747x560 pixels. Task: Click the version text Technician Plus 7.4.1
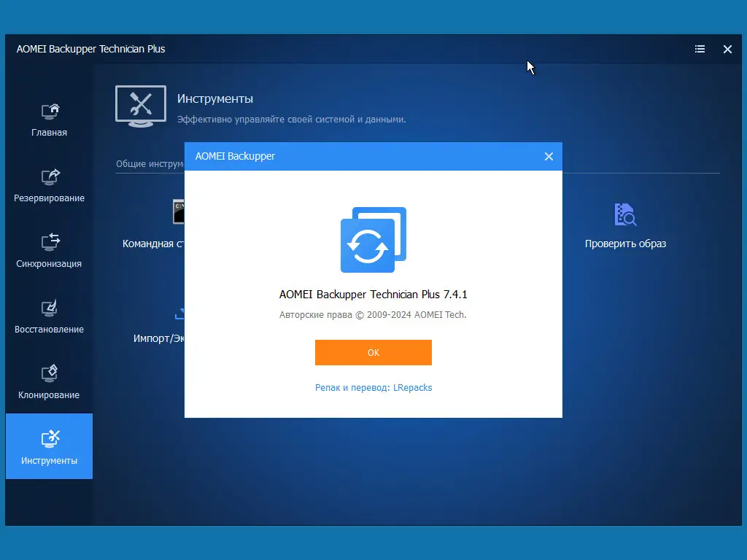click(373, 295)
